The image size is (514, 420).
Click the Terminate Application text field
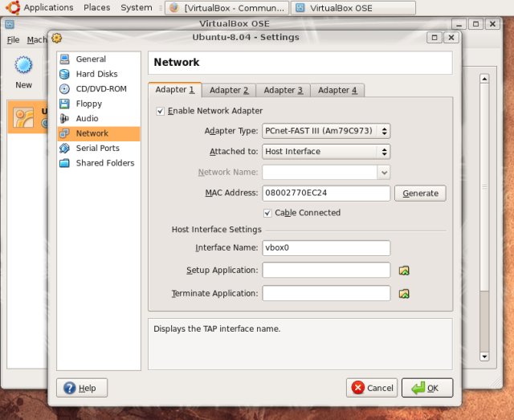click(326, 293)
